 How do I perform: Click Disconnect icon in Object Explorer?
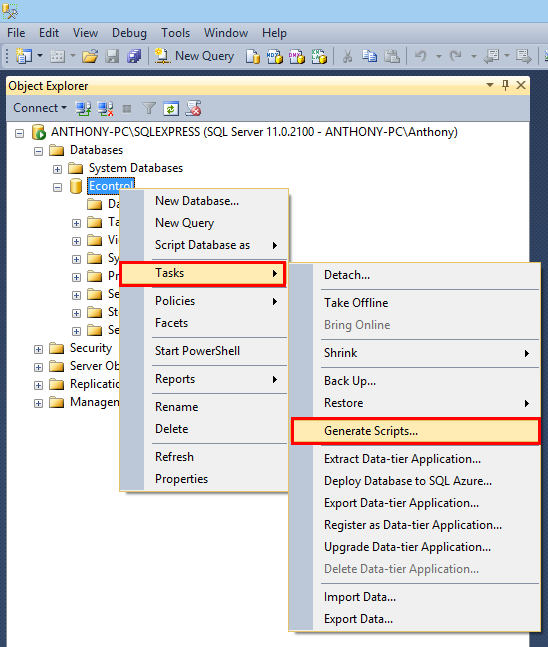pyautogui.click(x=105, y=109)
